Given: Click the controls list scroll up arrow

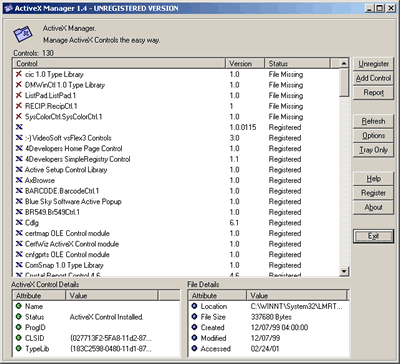Looking at the screenshot, I should click(344, 63).
